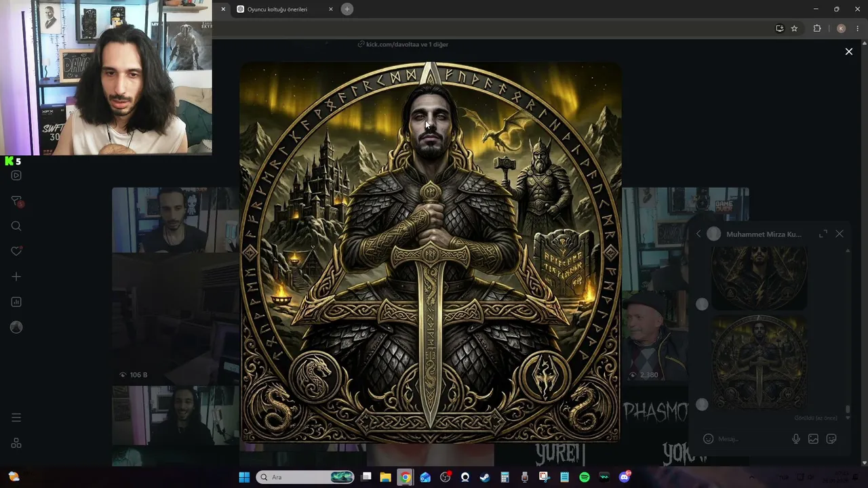Open the browse streams play icon in sidebar
This screenshot has height=488, width=868.
click(16, 176)
